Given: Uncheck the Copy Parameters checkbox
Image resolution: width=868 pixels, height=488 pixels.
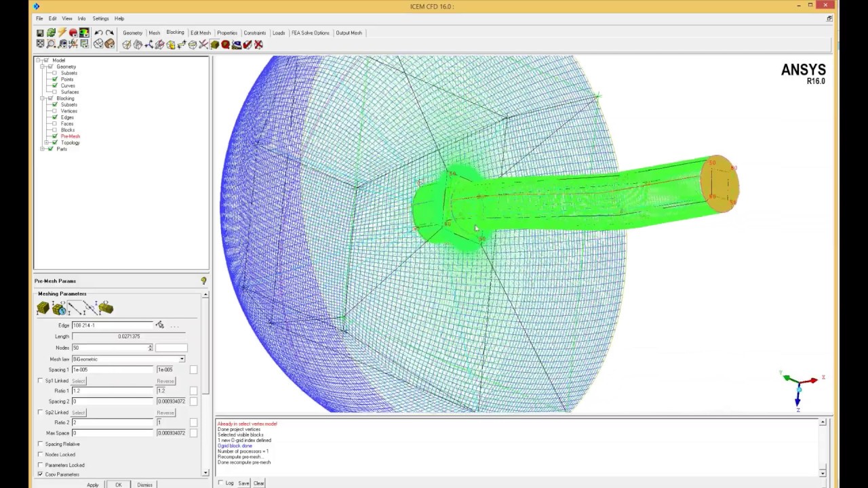Looking at the screenshot, I should [40, 474].
